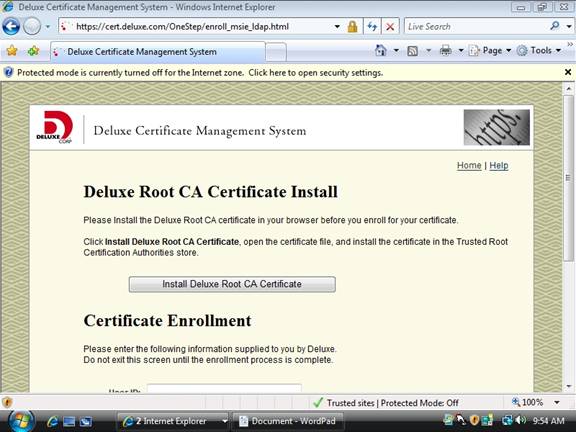The width and height of the screenshot is (576, 432).
Task: Open the Windows Start orb
Action: coord(21,421)
